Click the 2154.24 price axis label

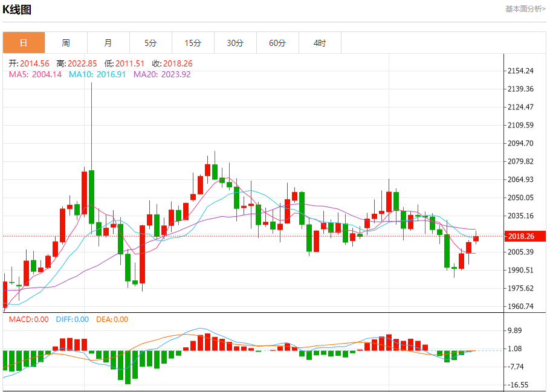coord(520,71)
